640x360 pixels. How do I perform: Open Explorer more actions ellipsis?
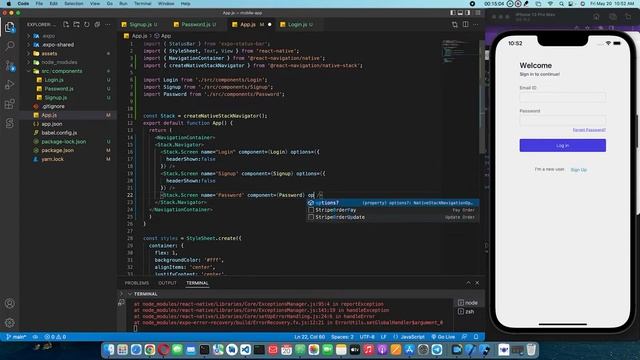(x=108, y=24)
